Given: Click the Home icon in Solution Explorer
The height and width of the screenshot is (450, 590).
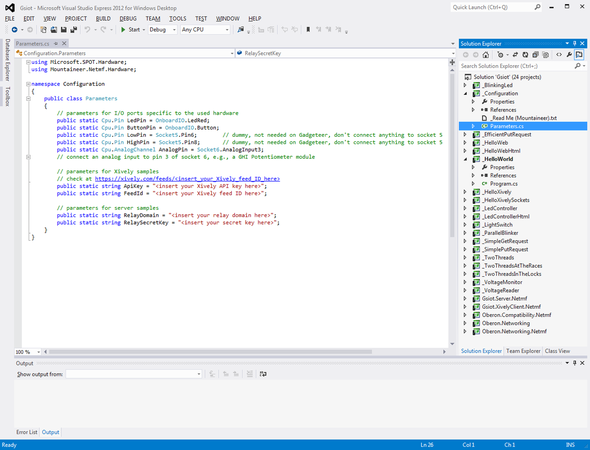Looking at the screenshot, I should [x=486, y=55].
